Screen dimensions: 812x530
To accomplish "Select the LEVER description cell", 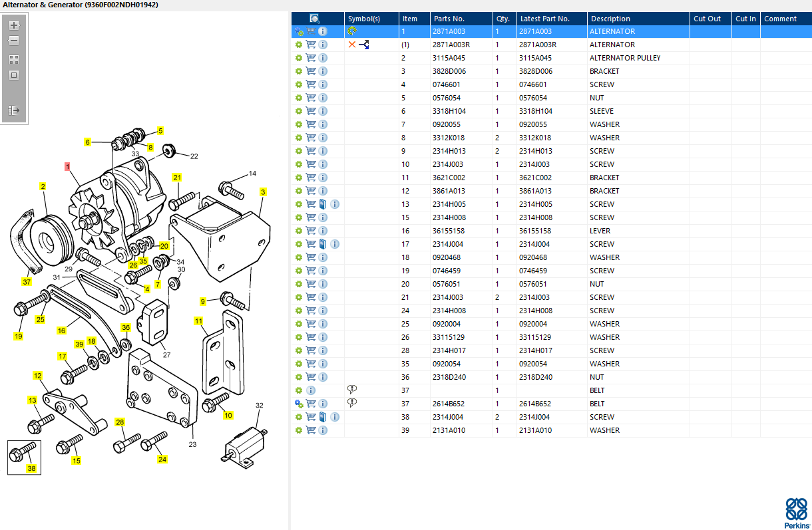I will (x=638, y=231).
